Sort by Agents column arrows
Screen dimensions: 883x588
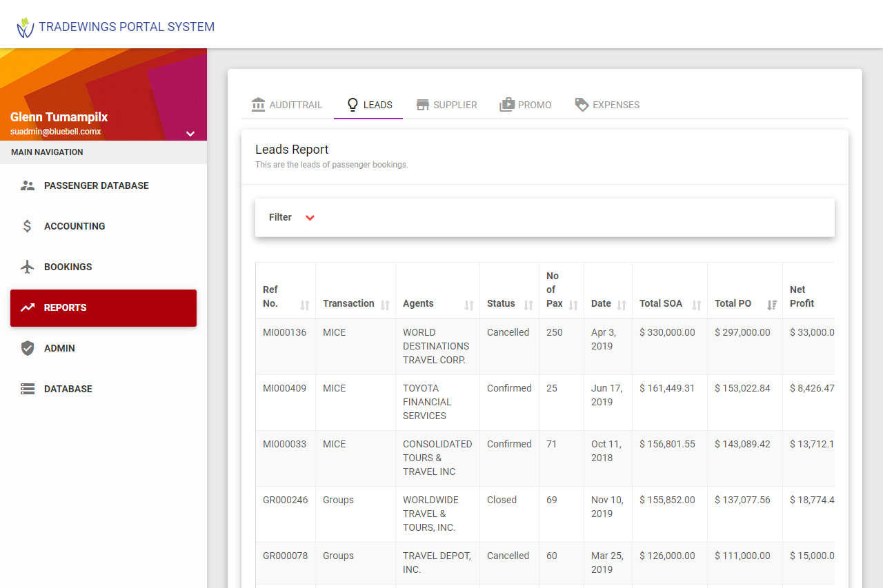click(x=469, y=305)
